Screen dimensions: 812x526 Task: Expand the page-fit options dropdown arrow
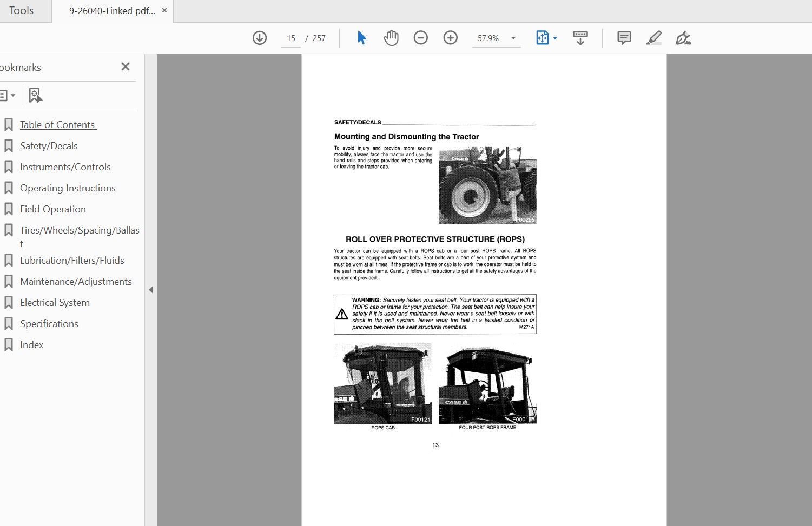pyautogui.click(x=554, y=38)
